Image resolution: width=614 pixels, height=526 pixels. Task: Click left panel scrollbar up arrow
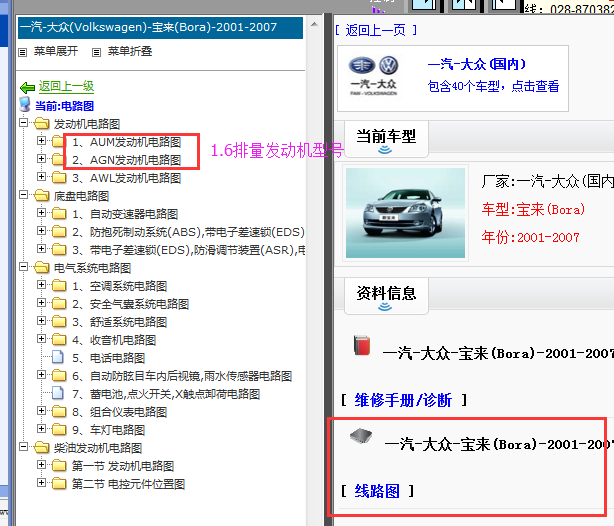click(314, 24)
